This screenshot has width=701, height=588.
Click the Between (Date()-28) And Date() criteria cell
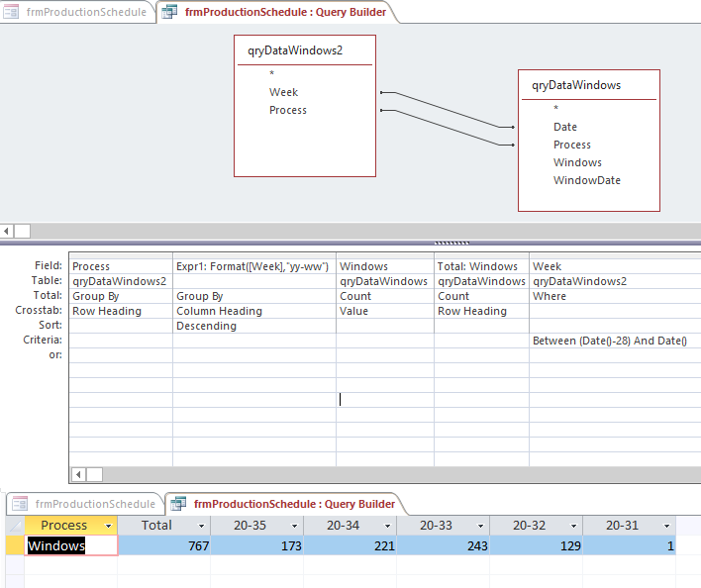coord(610,341)
